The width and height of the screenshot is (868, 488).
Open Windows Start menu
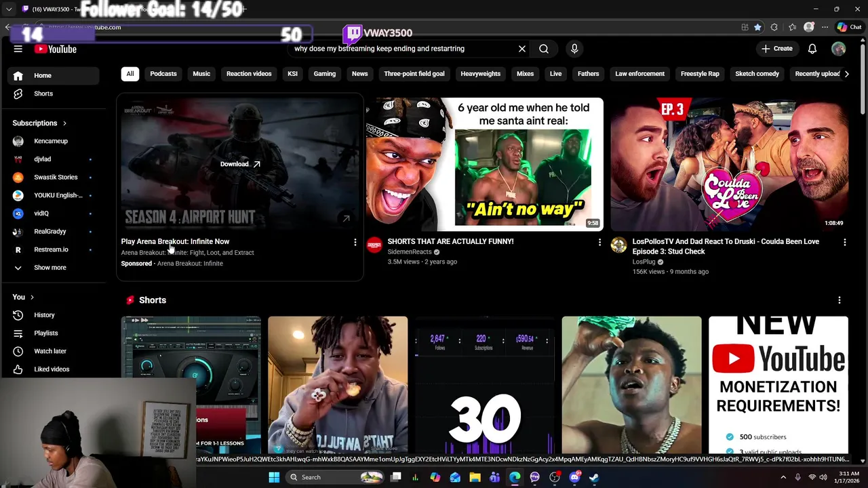[274, 477]
